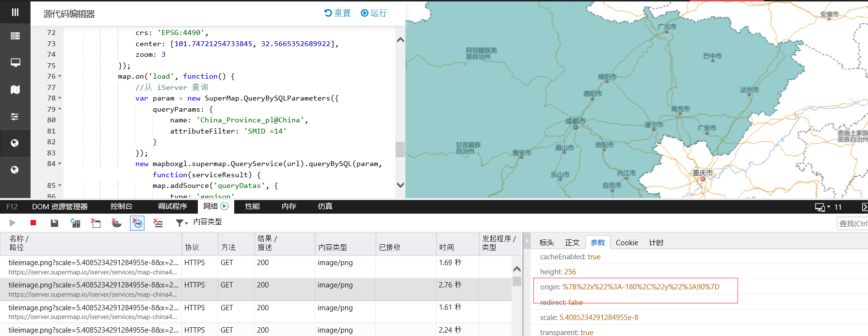Click the 运行 run button
The image size is (868, 336).
(374, 13)
